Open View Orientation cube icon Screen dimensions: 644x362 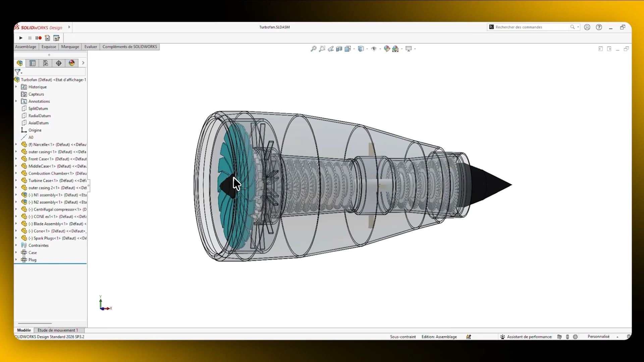(348, 49)
